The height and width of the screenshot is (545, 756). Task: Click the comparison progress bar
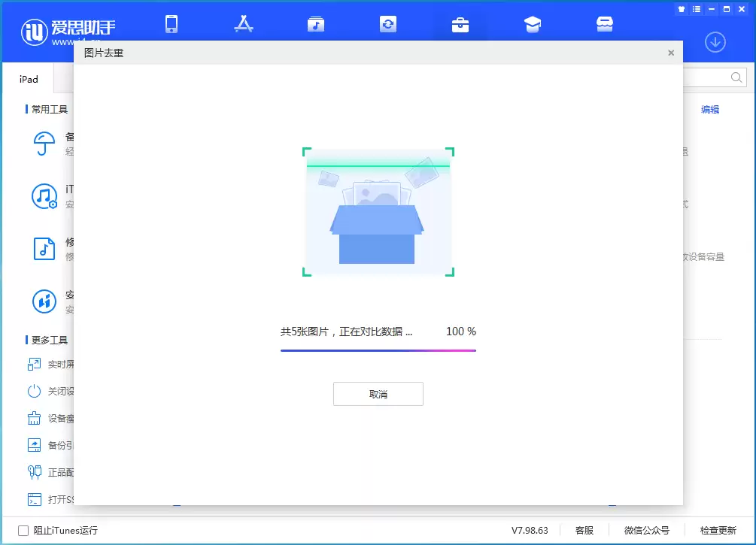[378, 351]
